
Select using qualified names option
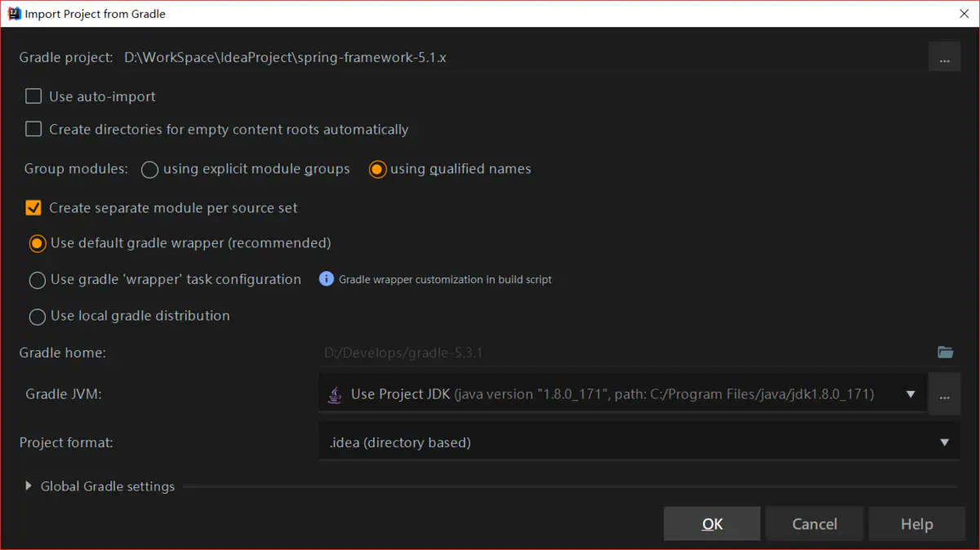(x=377, y=170)
